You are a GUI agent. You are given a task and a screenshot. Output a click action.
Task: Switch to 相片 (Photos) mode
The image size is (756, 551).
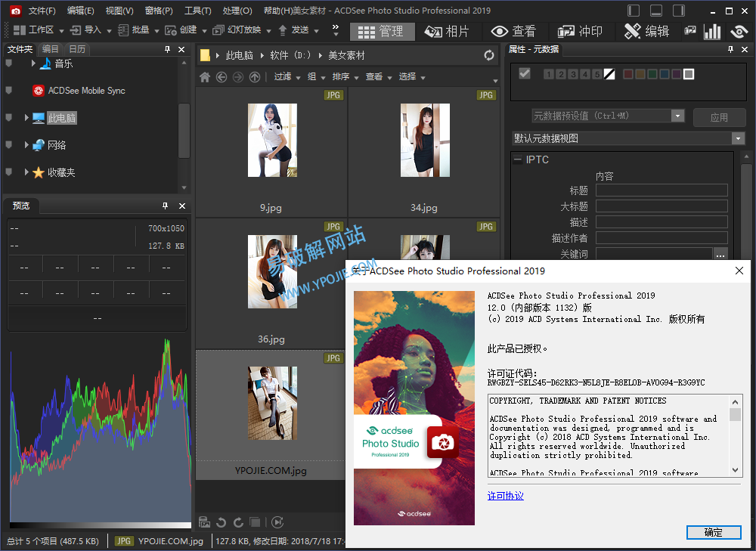[x=447, y=31]
